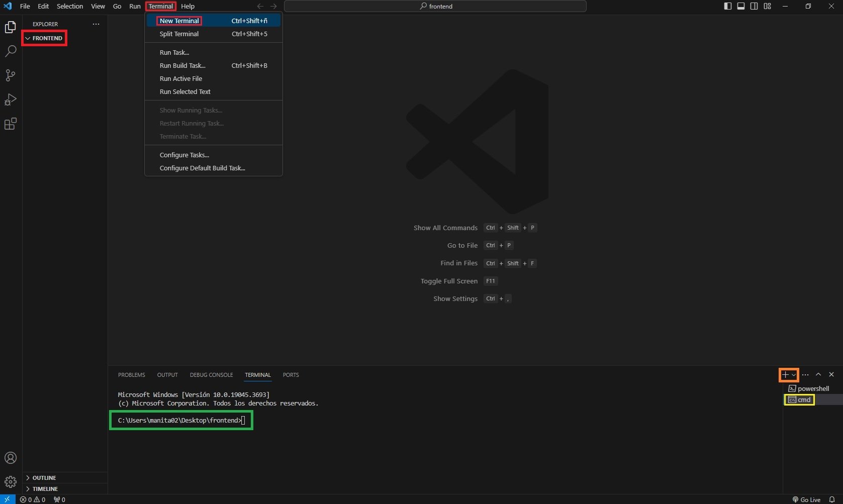Open the Extensions view icon
Screen dimensions: 843x504
pos(11,124)
